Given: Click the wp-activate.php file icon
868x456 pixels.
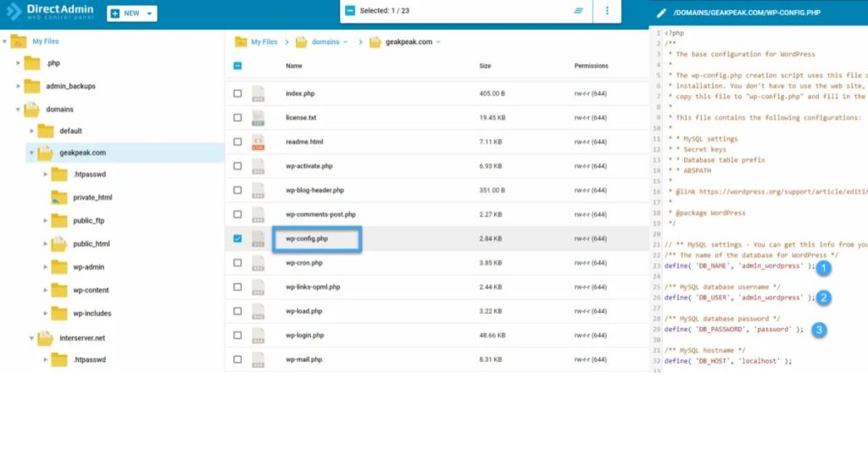Looking at the screenshot, I should (x=258, y=166).
